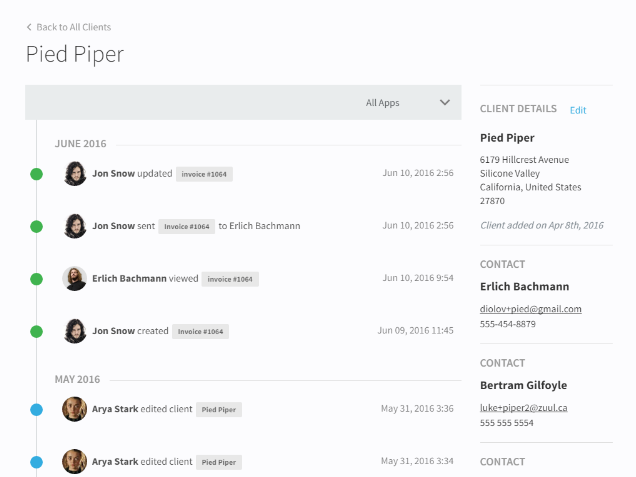The width and height of the screenshot is (636, 477).
Task: Click blue timeline dot for May 31 3:36
Action: coord(37,409)
